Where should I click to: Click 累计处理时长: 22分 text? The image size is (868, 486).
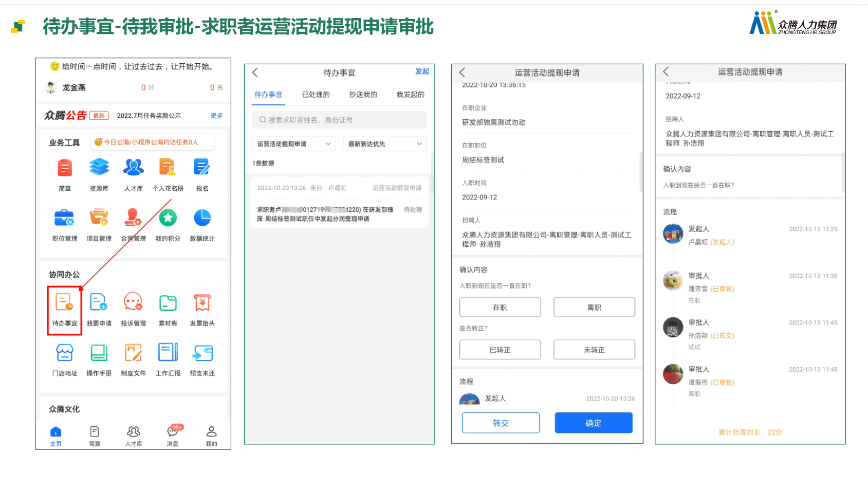pos(750,432)
